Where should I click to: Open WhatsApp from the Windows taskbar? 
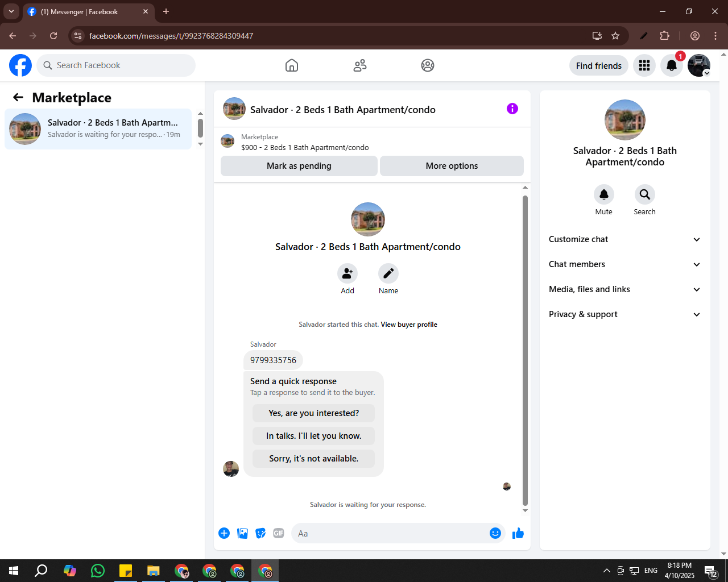(x=98, y=571)
